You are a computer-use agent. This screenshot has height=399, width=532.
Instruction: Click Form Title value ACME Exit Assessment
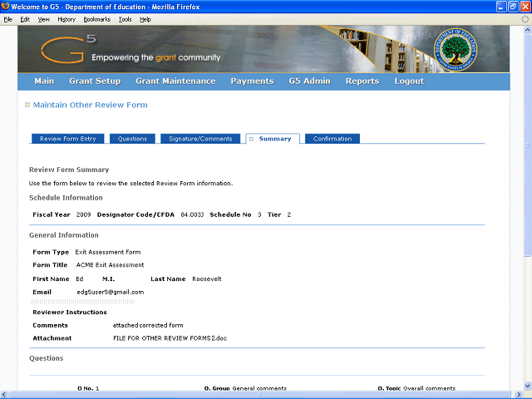click(110, 265)
